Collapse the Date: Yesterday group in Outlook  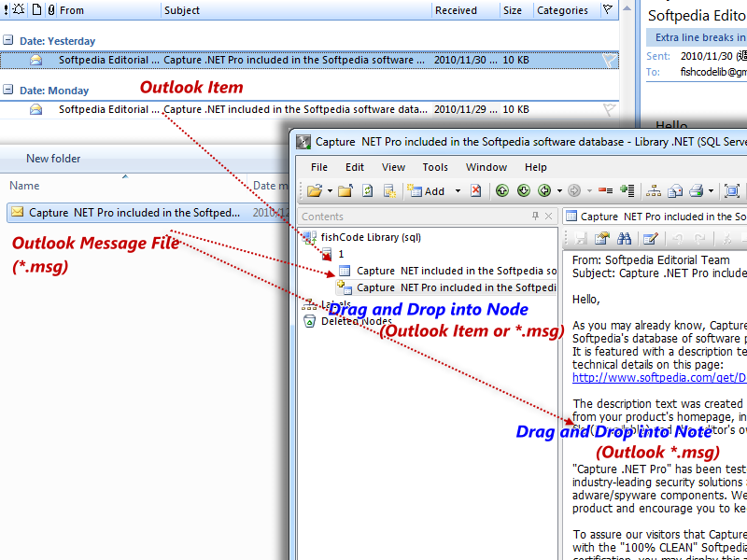[x=7, y=41]
